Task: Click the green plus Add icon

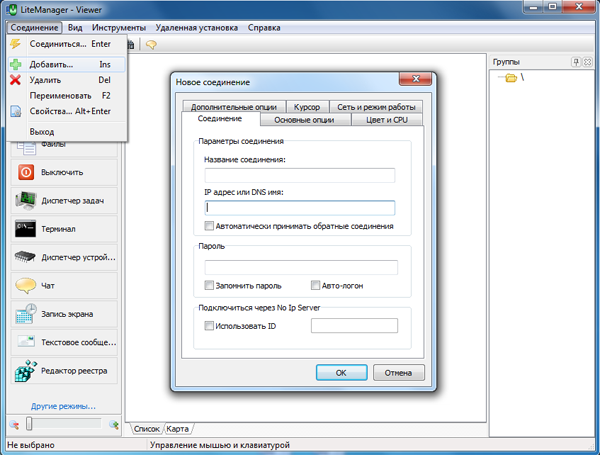Action: pyautogui.click(x=16, y=64)
